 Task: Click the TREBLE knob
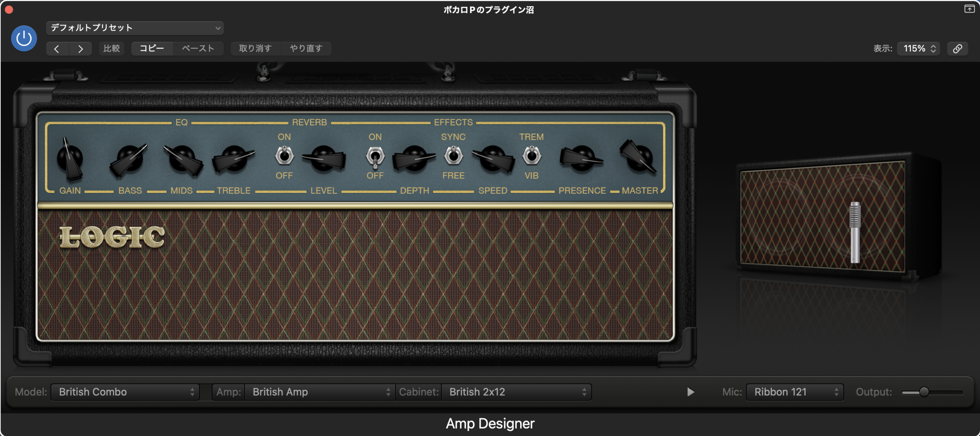click(x=234, y=159)
